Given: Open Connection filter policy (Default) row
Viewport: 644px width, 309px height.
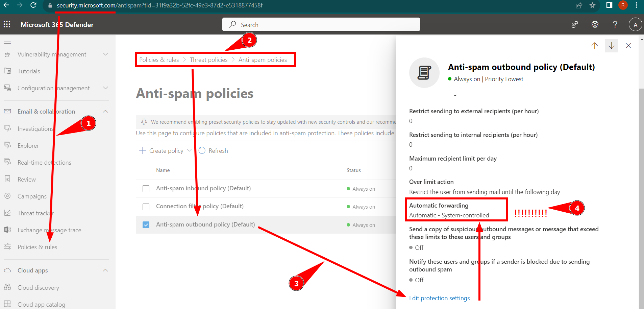Looking at the screenshot, I should (200, 206).
